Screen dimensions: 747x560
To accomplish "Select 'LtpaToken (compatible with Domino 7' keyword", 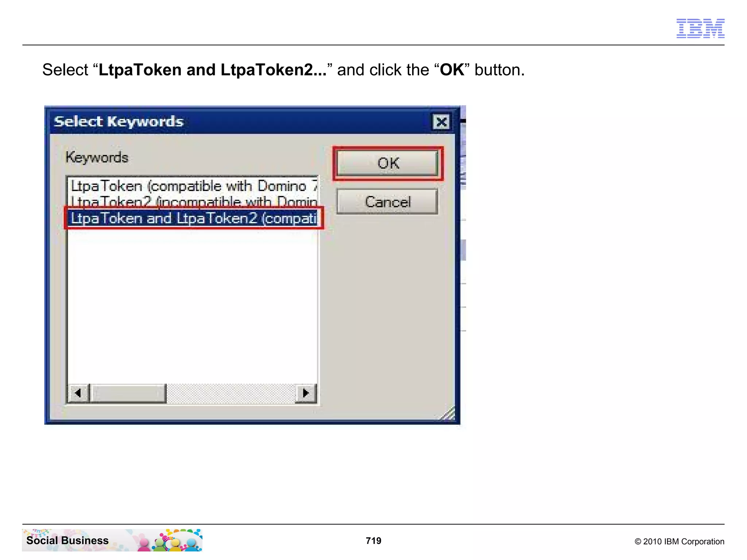I will coord(193,186).
